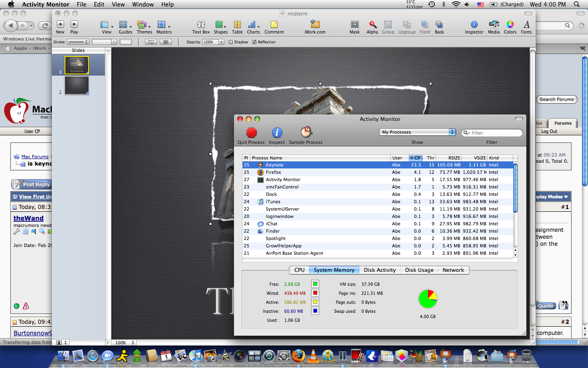
Task: Click the stroke color well
Action: point(126,42)
